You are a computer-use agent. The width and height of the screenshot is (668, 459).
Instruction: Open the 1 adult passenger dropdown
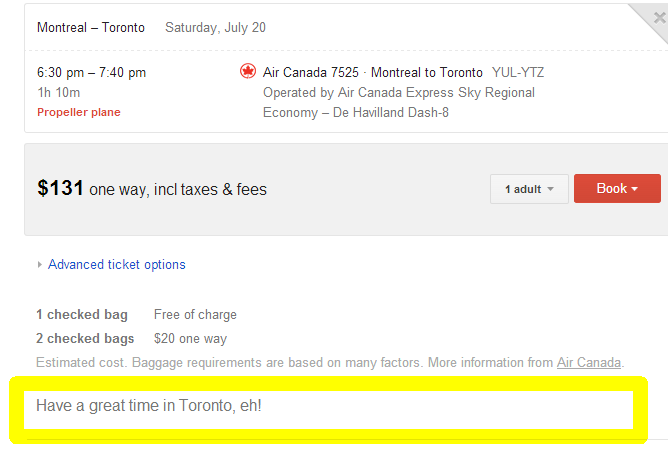tap(529, 189)
